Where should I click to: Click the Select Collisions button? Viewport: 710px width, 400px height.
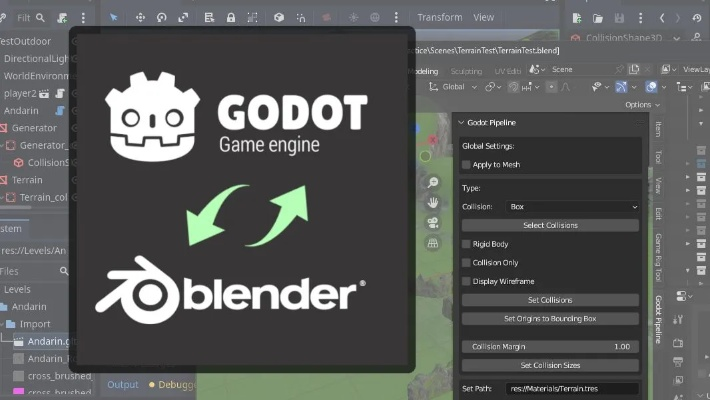click(x=550, y=225)
